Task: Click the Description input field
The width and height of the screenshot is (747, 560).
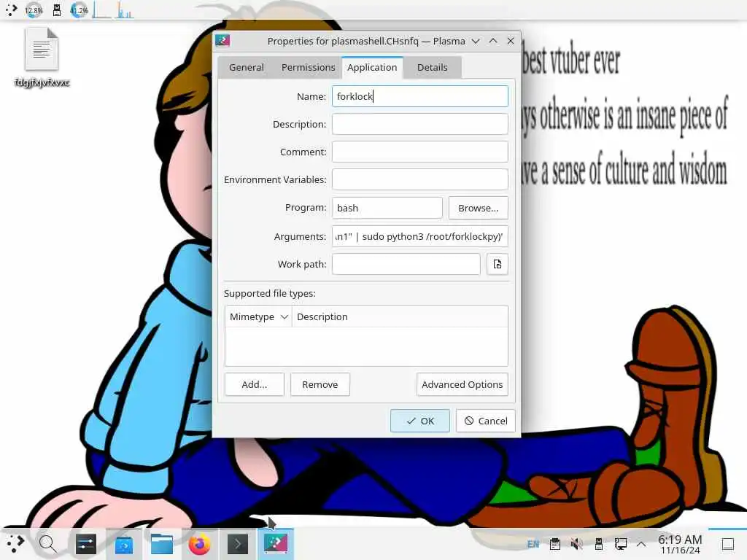Action: point(419,124)
